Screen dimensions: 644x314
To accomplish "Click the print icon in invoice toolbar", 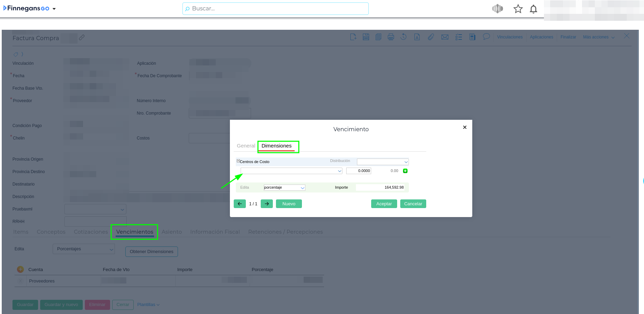I will (x=391, y=37).
